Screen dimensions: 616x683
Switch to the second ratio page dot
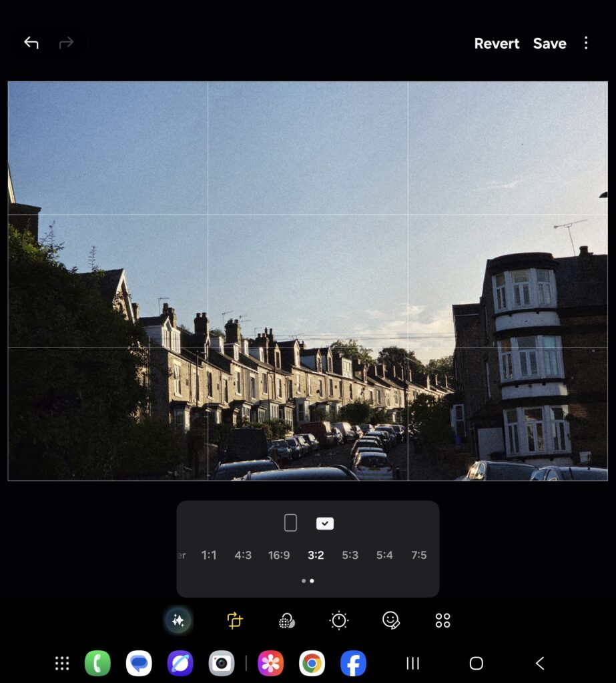click(312, 580)
